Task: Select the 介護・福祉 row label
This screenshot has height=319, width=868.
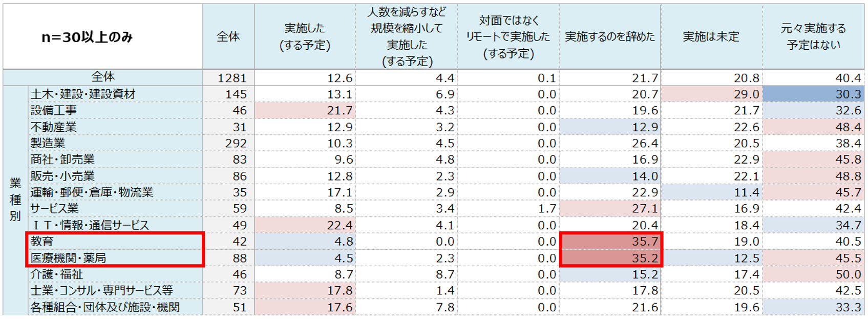Action: click(x=56, y=274)
